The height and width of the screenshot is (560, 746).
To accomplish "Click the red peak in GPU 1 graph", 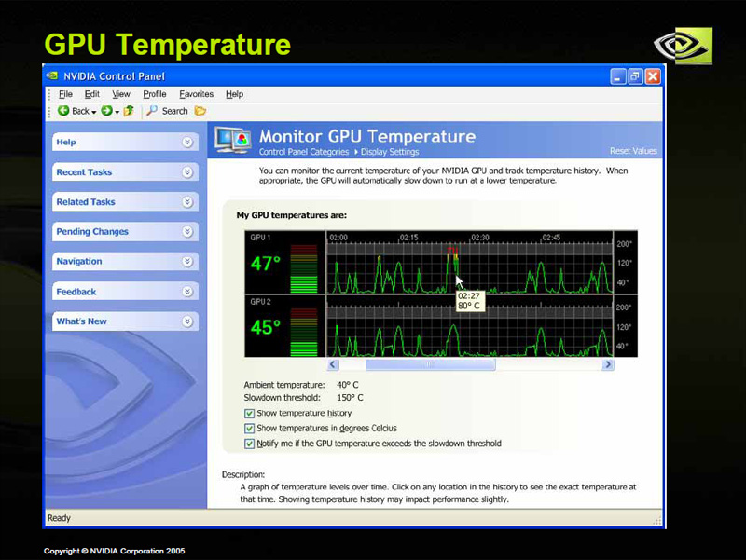I will click(452, 250).
